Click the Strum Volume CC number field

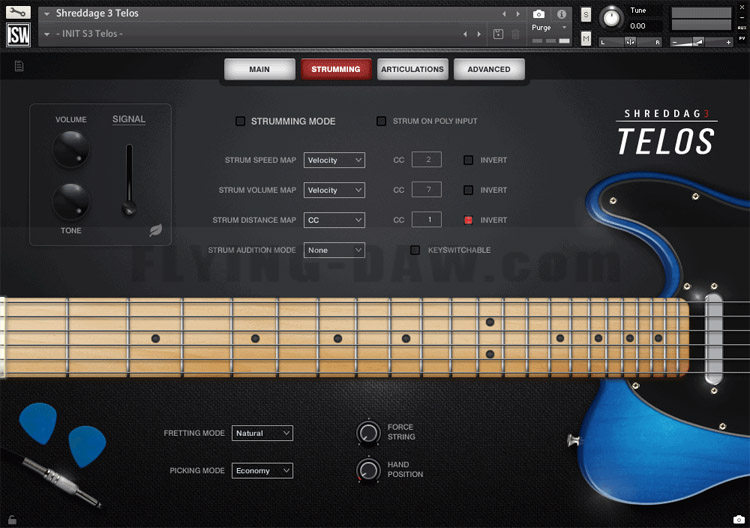pyautogui.click(x=427, y=190)
